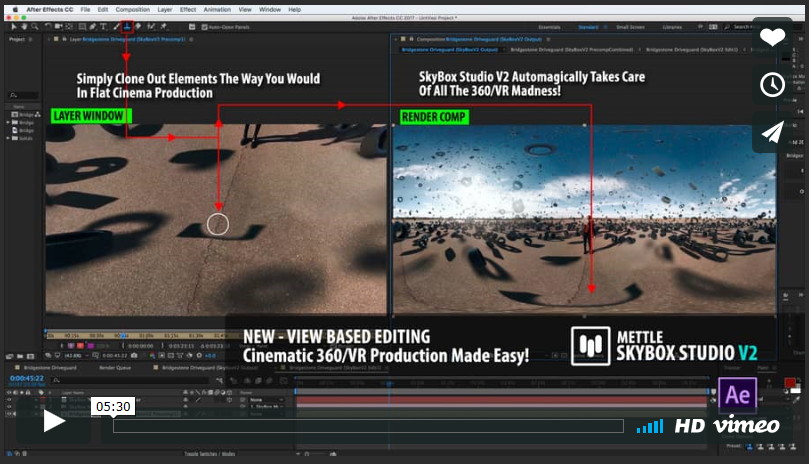Select the Hand tool
This screenshot has height=464, width=809.
point(24,26)
